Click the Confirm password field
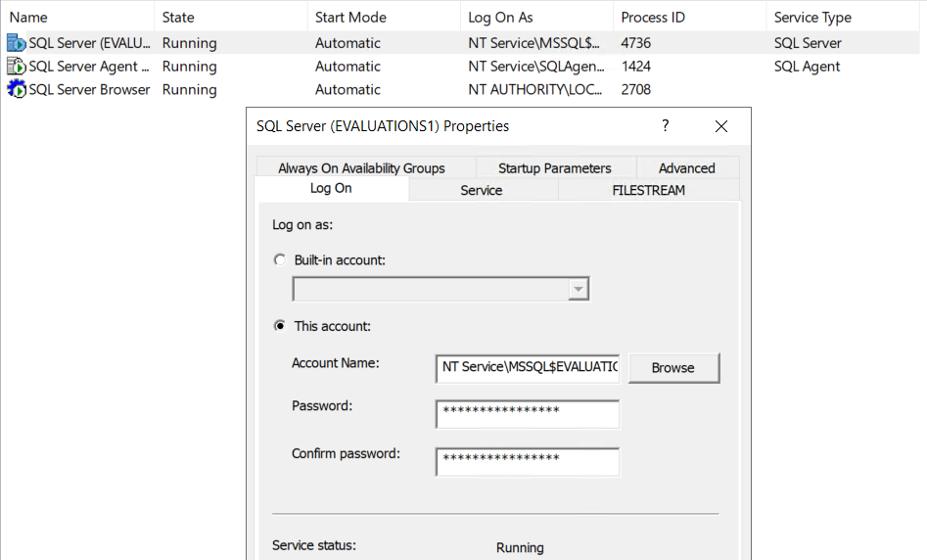 pos(528,461)
